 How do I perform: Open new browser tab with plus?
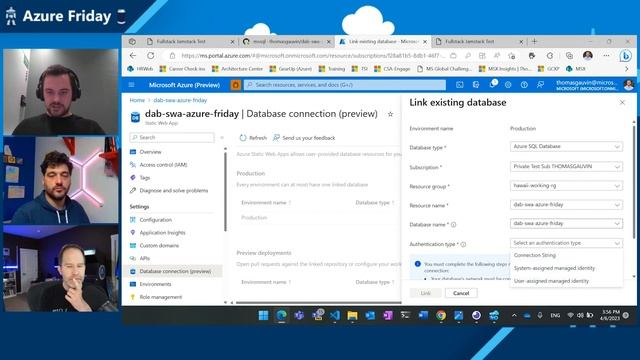point(534,41)
